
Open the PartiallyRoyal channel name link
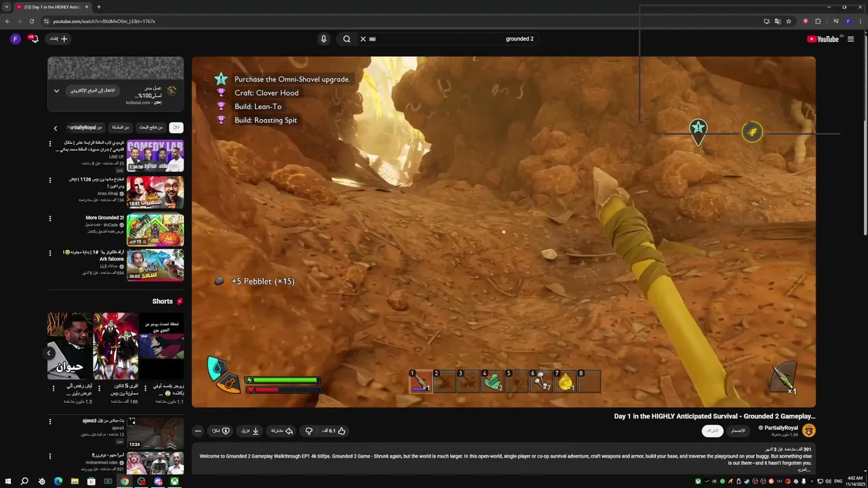[x=781, y=428]
